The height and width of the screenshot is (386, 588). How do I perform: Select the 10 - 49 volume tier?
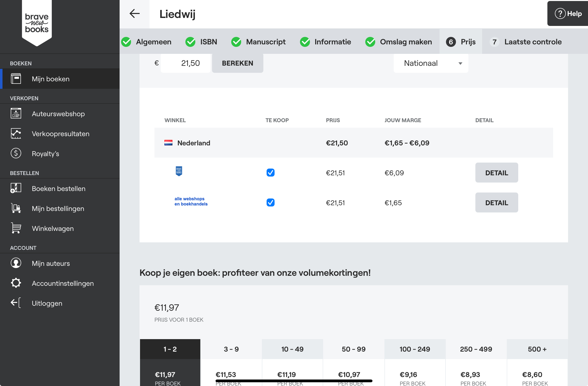(292, 349)
